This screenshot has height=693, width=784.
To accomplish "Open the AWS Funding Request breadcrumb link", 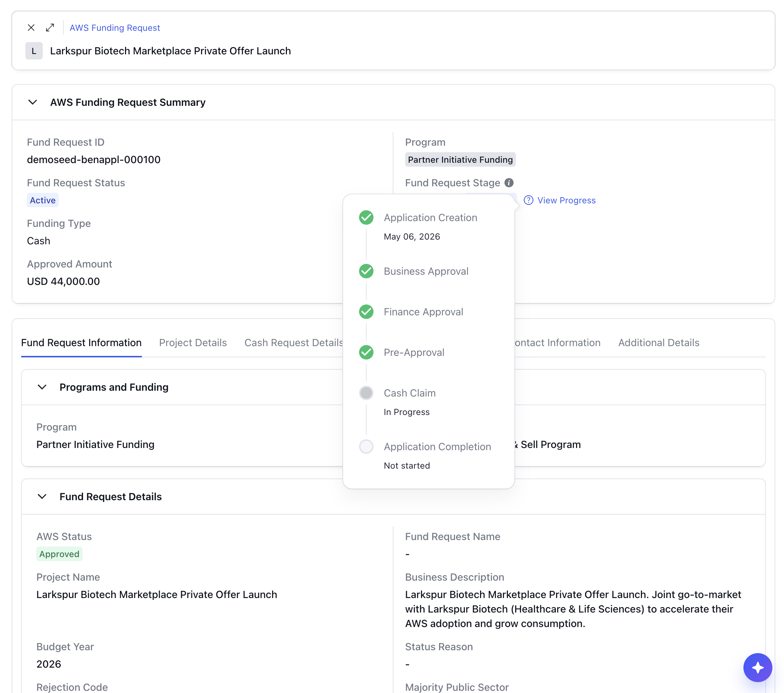I will point(115,28).
